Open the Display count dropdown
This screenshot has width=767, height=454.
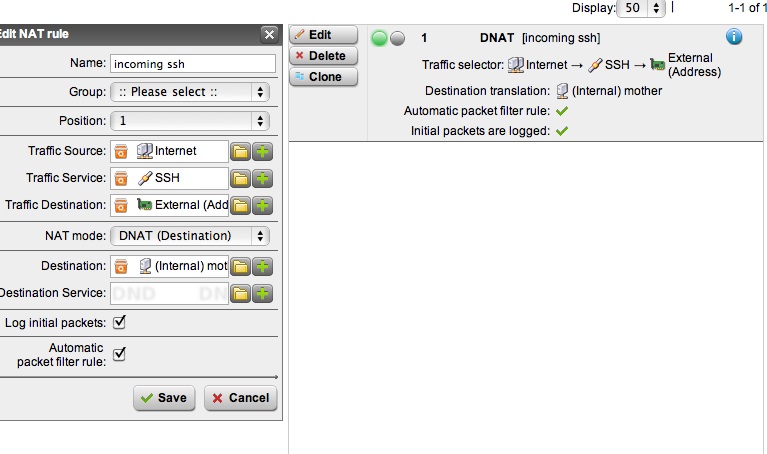tap(641, 7)
